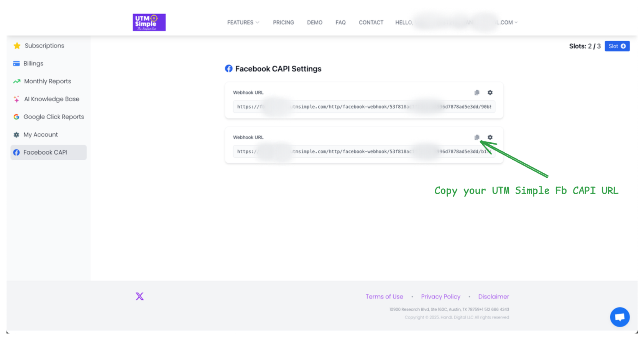Open settings gear for first webhook
Image resolution: width=644 pixels, height=340 pixels.
[x=490, y=92]
